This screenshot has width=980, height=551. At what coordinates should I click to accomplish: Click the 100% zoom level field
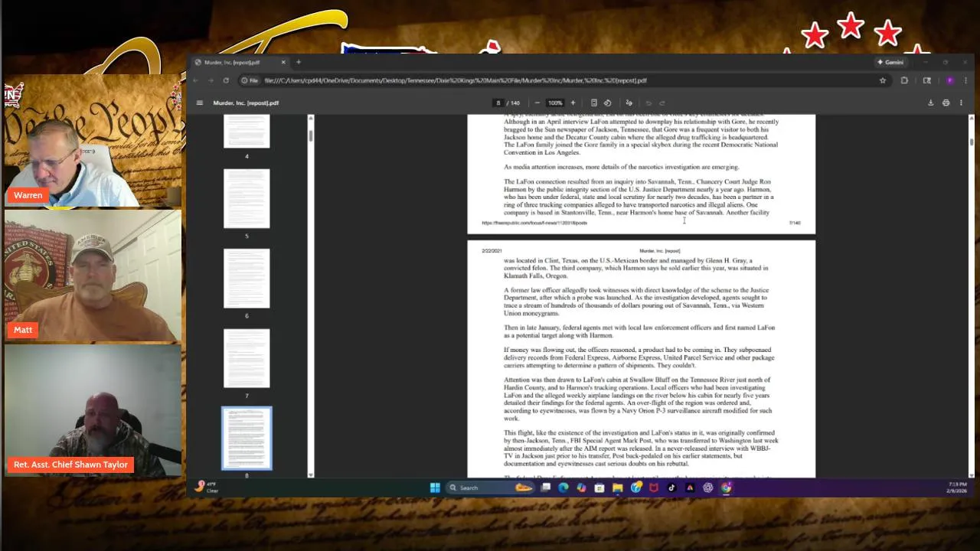tap(555, 103)
